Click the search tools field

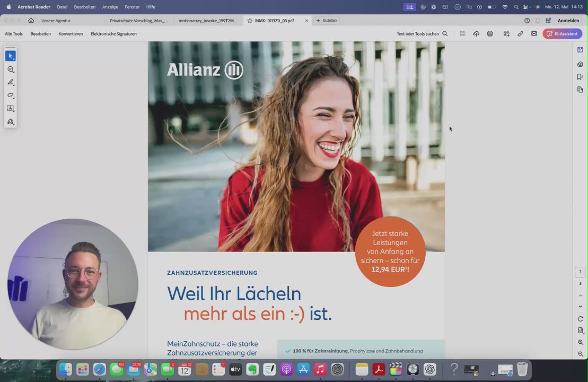tap(422, 34)
